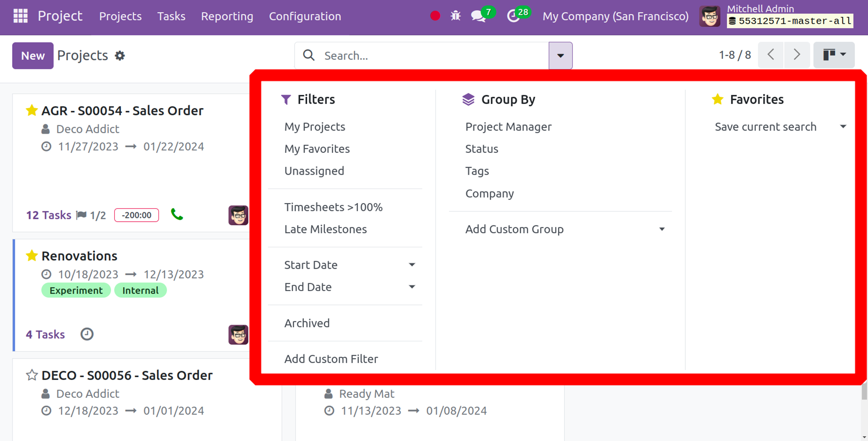
Task: Open the activities clock icon
Action: (x=513, y=16)
